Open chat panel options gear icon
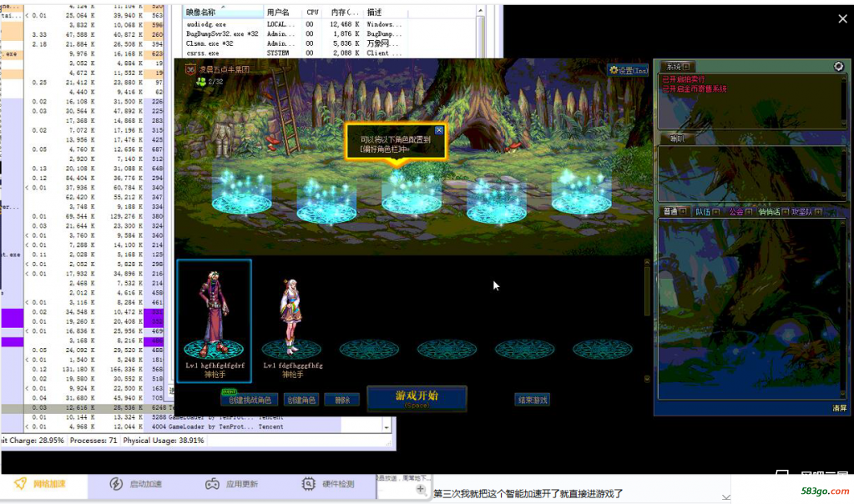The image size is (854, 504). coord(838,67)
